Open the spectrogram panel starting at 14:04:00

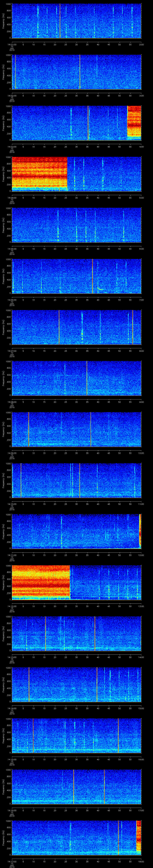[76, 174]
